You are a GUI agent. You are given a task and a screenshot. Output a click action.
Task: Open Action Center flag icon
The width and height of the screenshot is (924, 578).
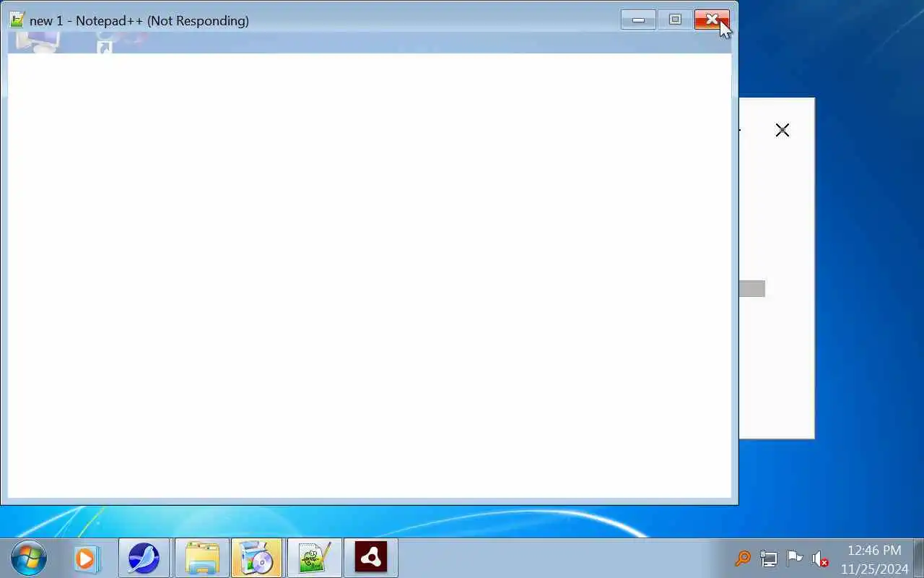point(795,558)
